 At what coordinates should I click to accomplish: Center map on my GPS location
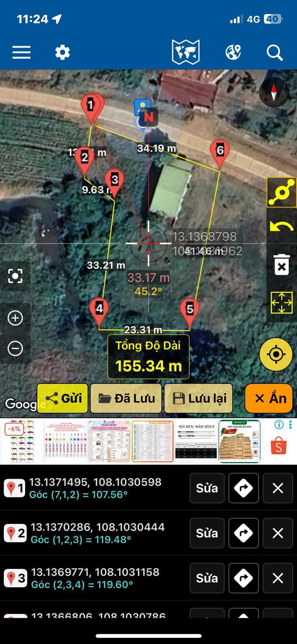(276, 355)
